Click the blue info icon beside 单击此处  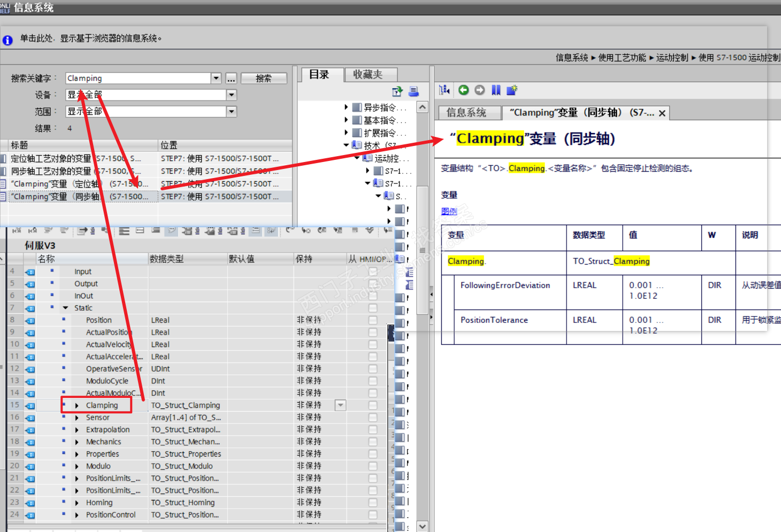(7, 40)
